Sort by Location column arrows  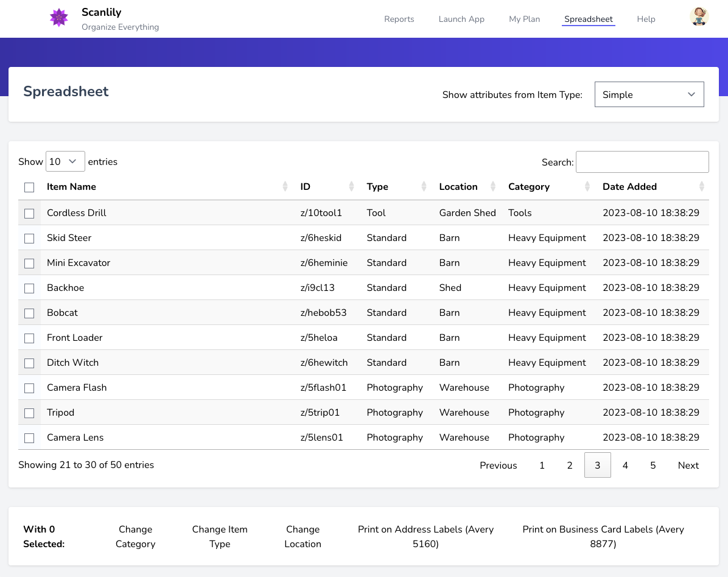pos(494,187)
